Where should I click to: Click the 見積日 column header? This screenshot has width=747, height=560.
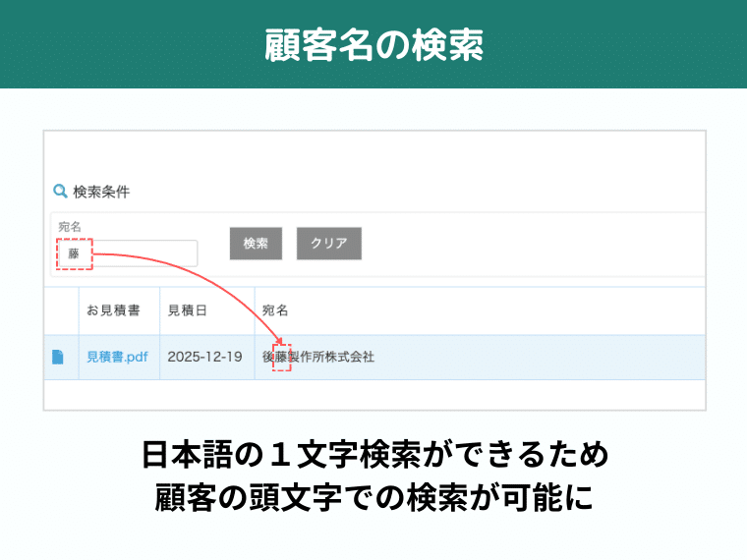[188, 310]
